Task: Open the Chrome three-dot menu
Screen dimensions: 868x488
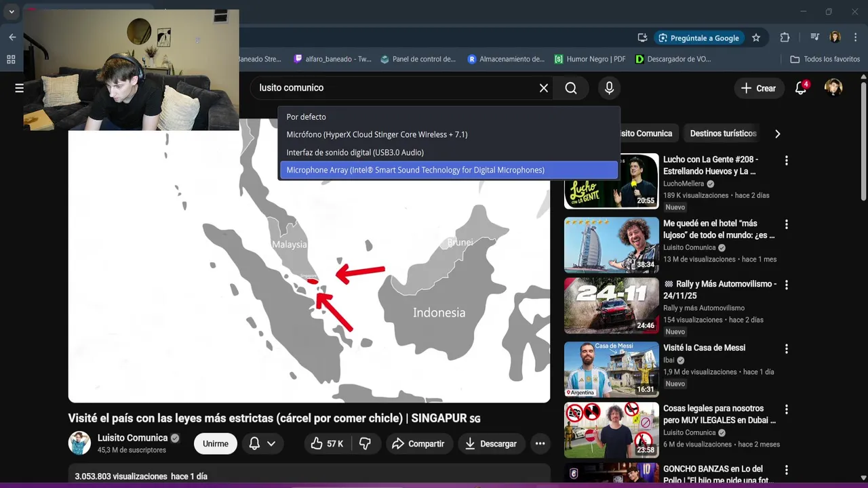Action: tap(855, 38)
